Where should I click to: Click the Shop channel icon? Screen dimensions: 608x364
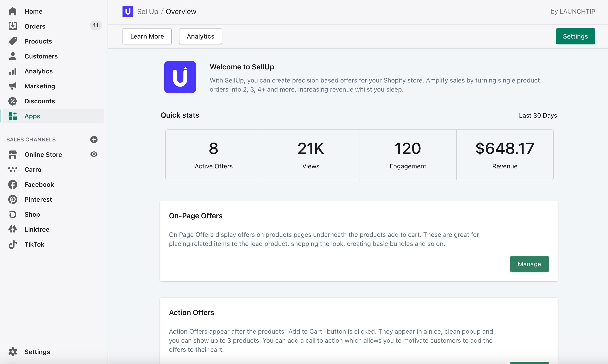point(12,214)
